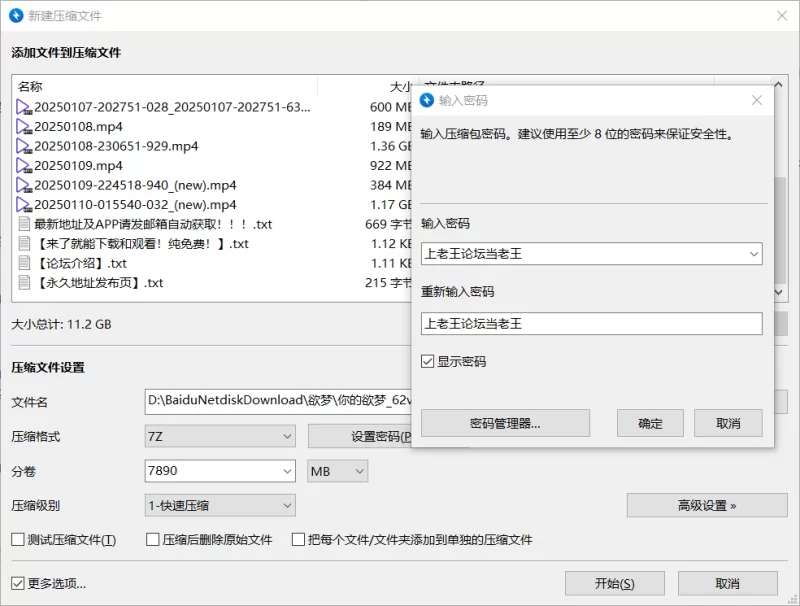Viewport: 800px width, 606px height.
Task: Open the 压缩格式 7Z dropdown
Action: [x=220, y=437]
